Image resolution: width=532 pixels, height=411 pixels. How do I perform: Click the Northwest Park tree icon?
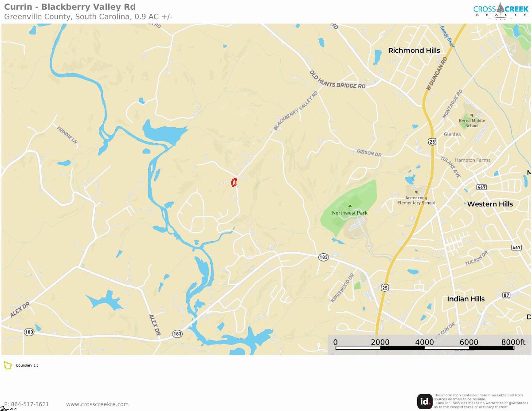coord(350,207)
